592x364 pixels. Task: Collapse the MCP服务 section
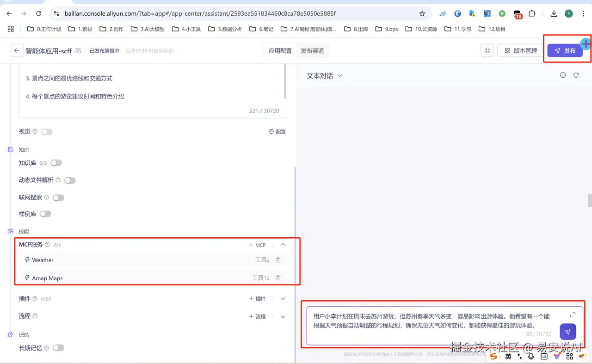[x=283, y=245]
